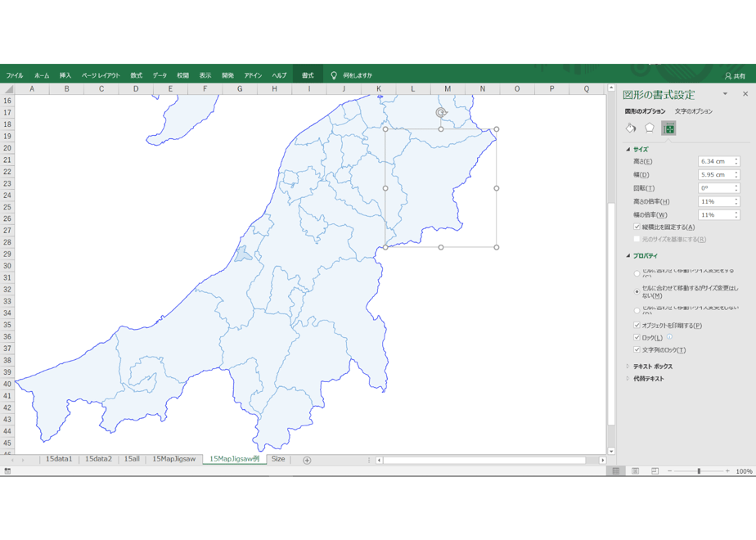Viewport: 756px width, 540px height.
Task: Switch to Page Break Preview icon
Action: click(x=655, y=471)
